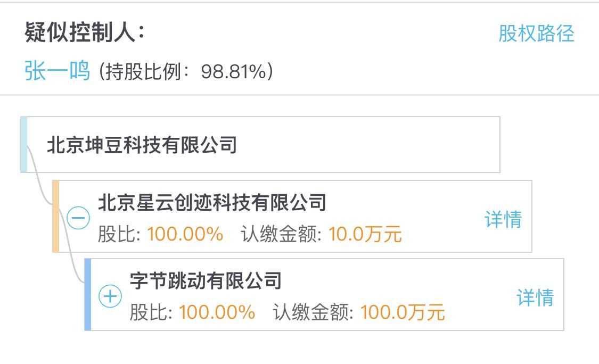
Task: View 详情 for 北京星云创迹科技有限公司
Action: pyautogui.click(x=503, y=219)
